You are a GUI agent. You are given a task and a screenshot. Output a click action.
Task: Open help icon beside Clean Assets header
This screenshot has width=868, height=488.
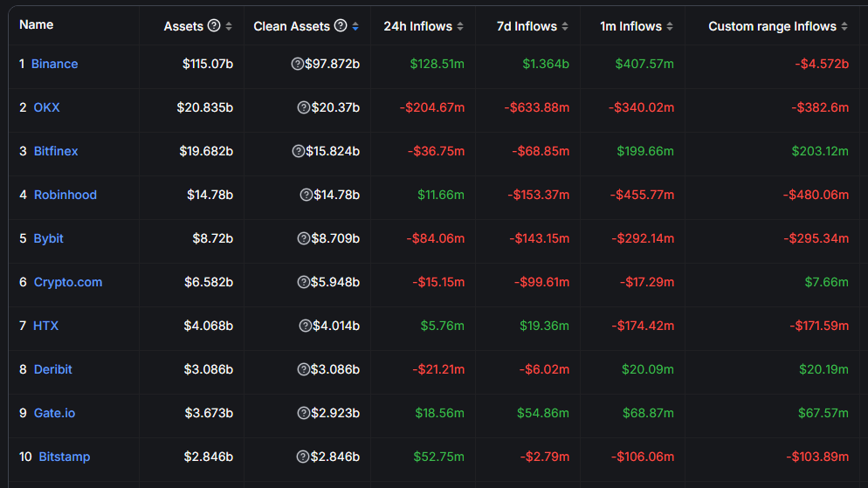(341, 25)
